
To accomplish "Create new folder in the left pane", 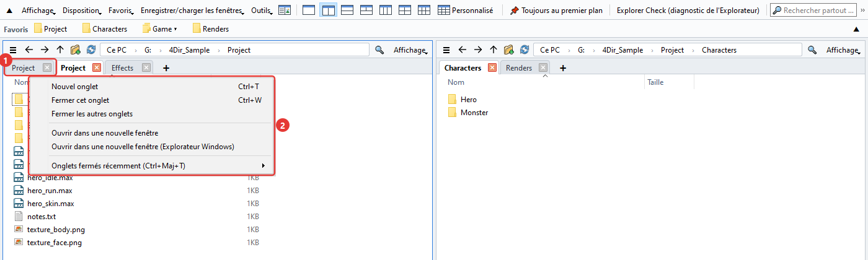I will tap(76, 50).
